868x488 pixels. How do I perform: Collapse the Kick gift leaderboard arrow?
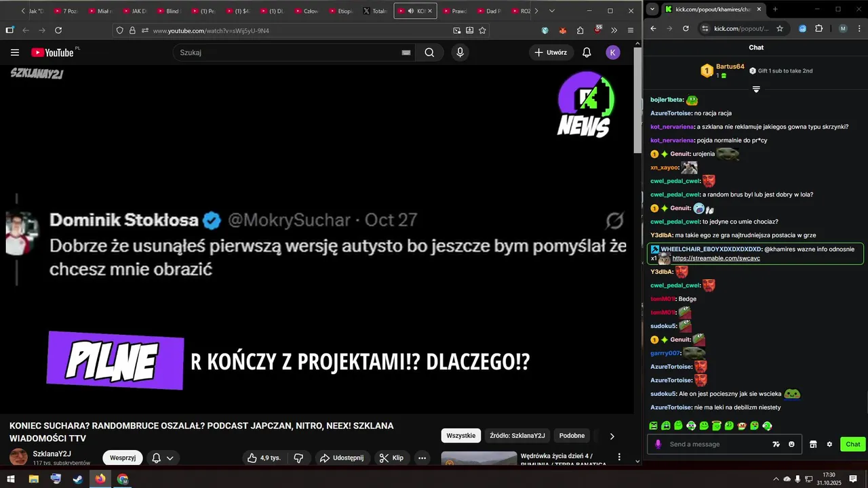point(756,89)
